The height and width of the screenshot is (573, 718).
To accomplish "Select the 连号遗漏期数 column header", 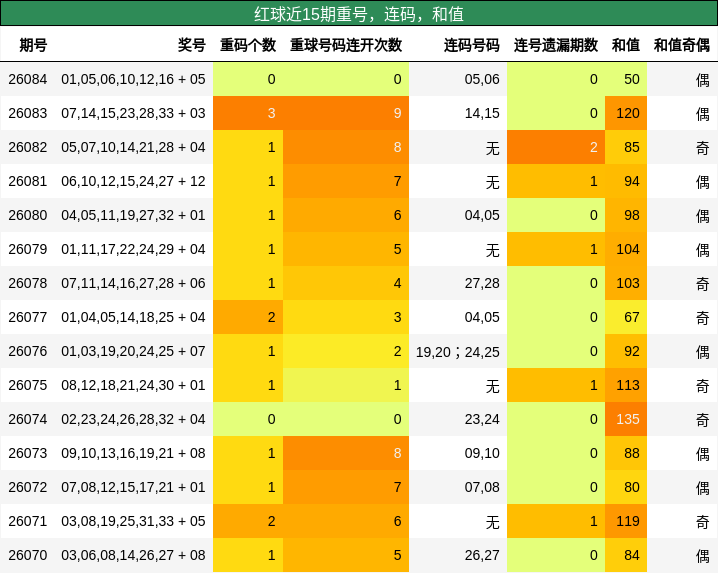I will coord(556,45).
